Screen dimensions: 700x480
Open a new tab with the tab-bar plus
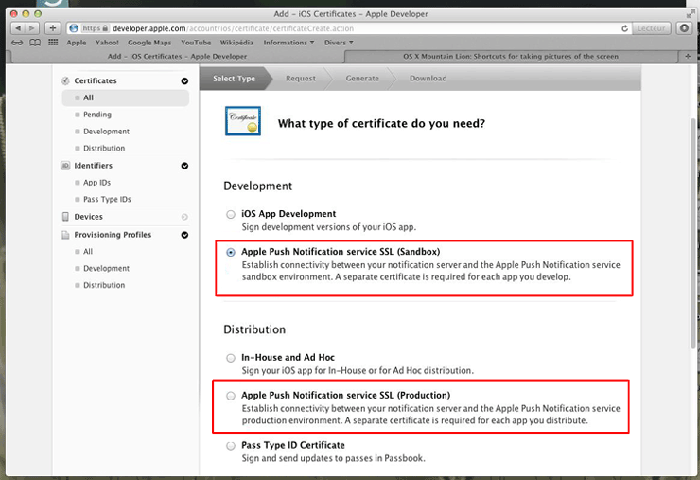coord(688,56)
